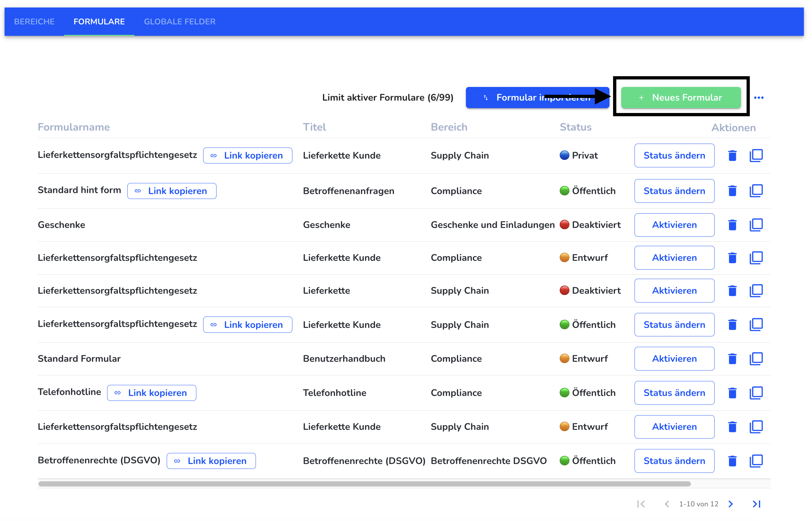Viewport: 812px width, 521px height.
Task: Duplicate the Deaktiviert Supply Chain form
Action: coord(756,291)
